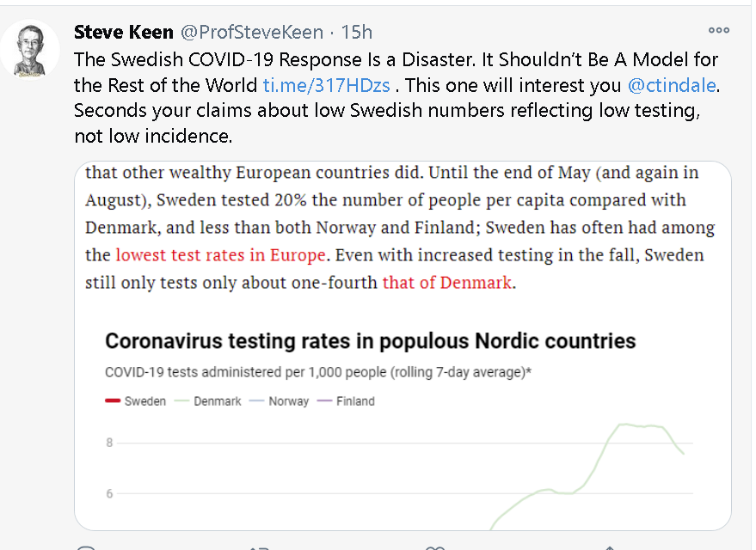Open the tweet's three-dot more options menu
Viewport: 756px width, 550px height.
718,30
